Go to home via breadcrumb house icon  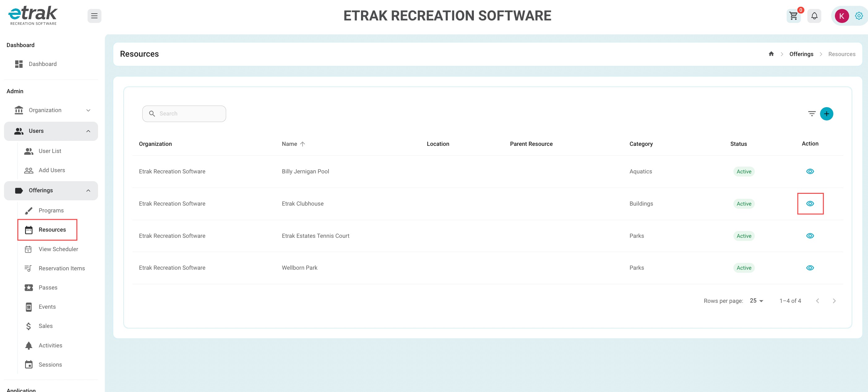tap(771, 54)
